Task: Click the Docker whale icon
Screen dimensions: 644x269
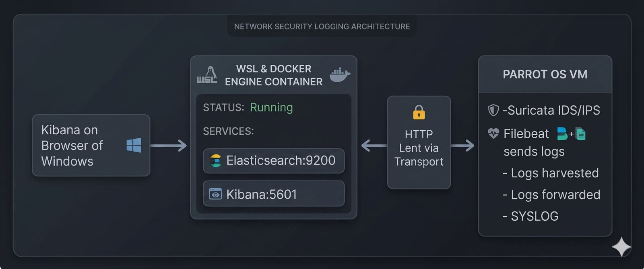Action: [x=340, y=75]
